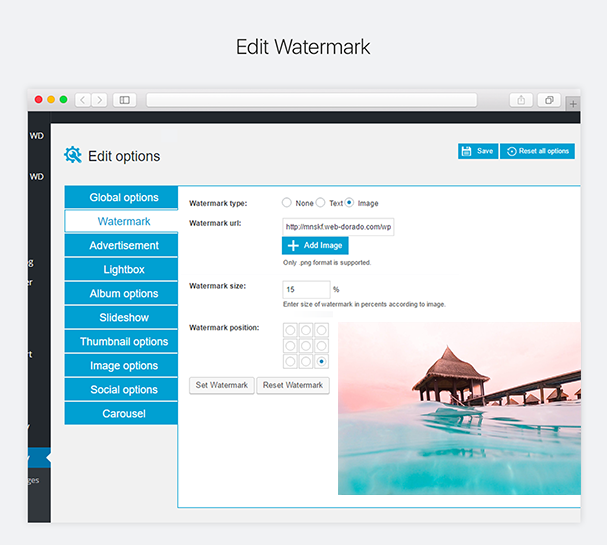This screenshot has height=545, width=607.
Task: Click the Save button
Action: coord(477,151)
